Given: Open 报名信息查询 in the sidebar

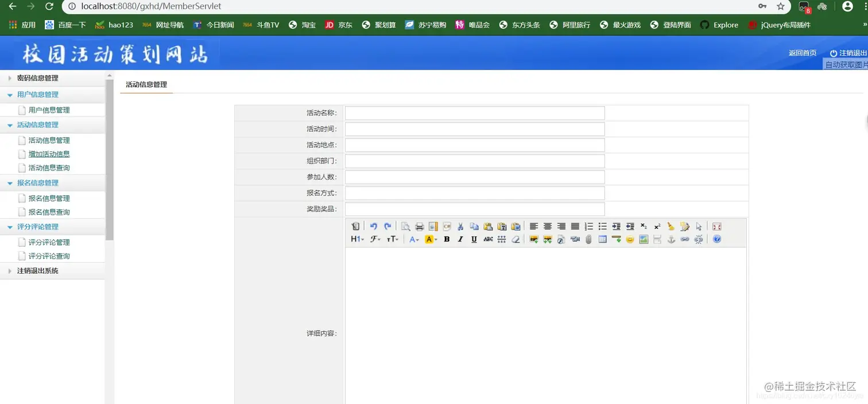Looking at the screenshot, I should pyautogui.click(x=49, y=212).
